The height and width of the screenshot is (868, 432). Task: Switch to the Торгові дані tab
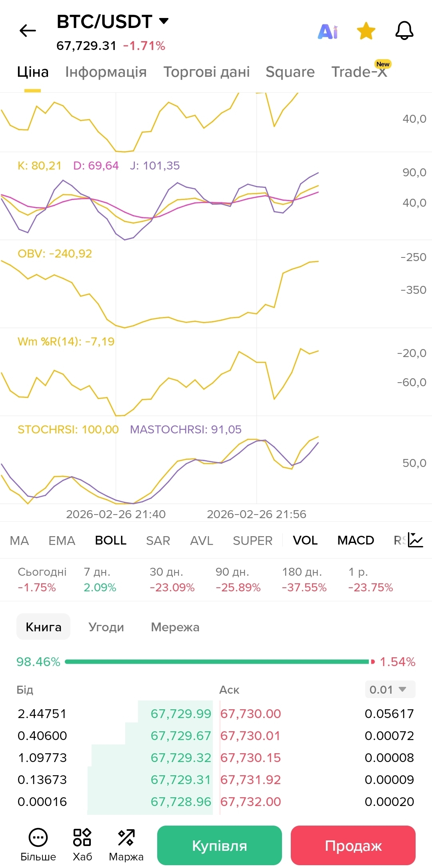tap(206, 72)
